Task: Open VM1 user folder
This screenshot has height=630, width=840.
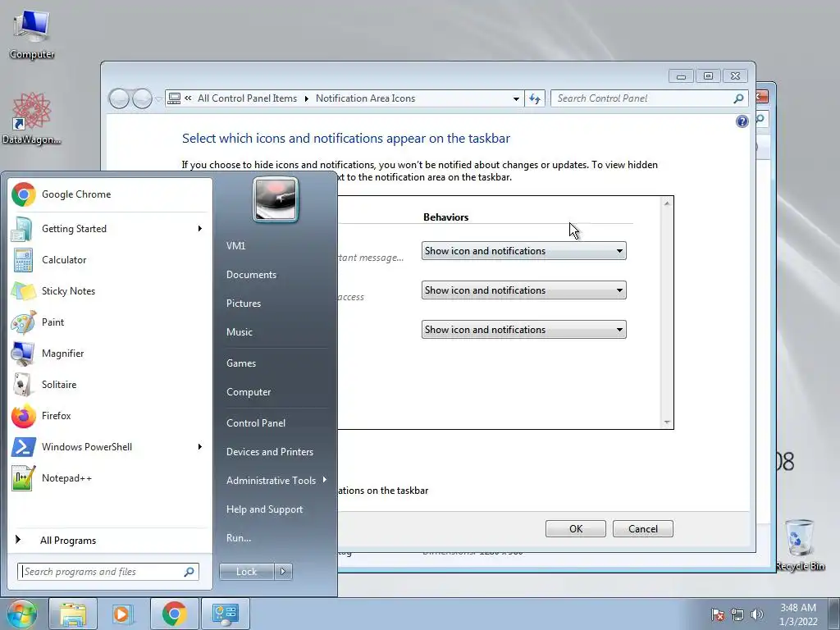Action: click(x=235, y=246)
